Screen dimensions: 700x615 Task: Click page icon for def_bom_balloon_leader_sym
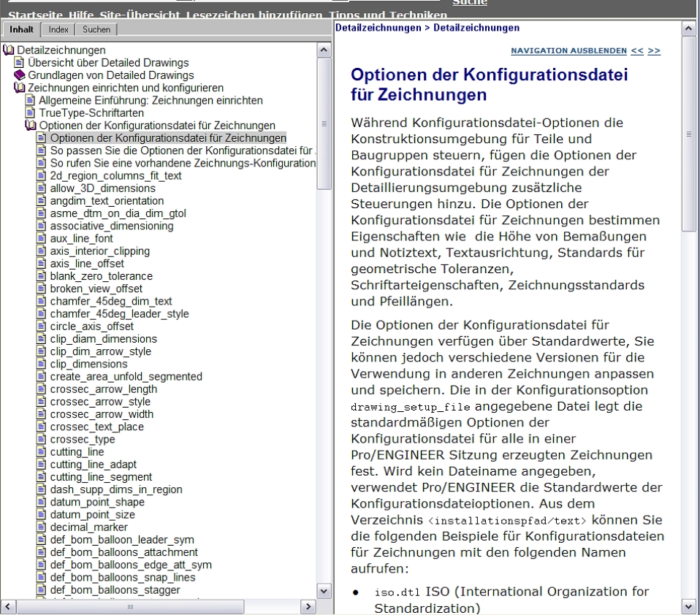tap(41, 539)
